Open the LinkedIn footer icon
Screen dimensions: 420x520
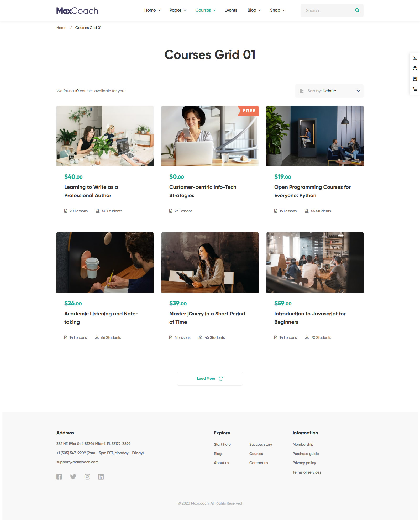[101, 477]
